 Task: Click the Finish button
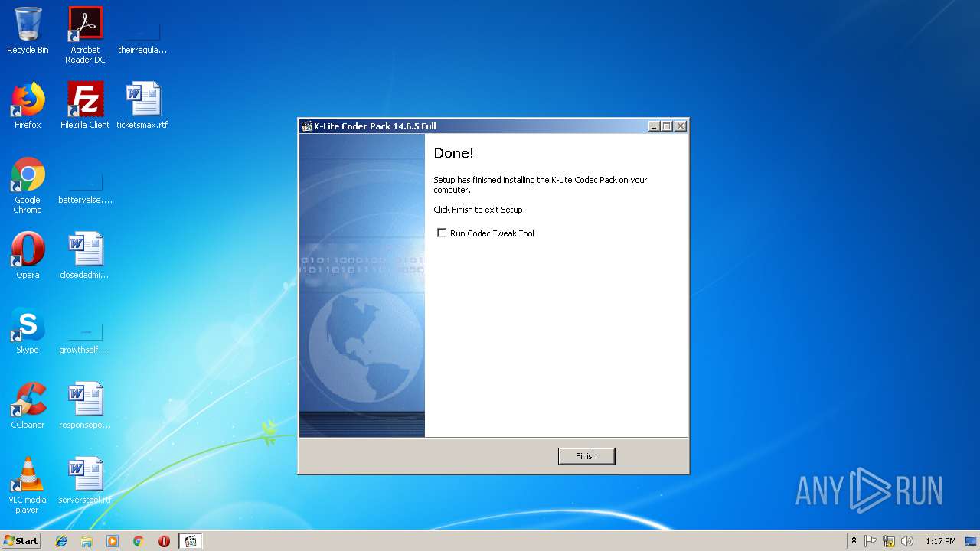tap(586, 456)
